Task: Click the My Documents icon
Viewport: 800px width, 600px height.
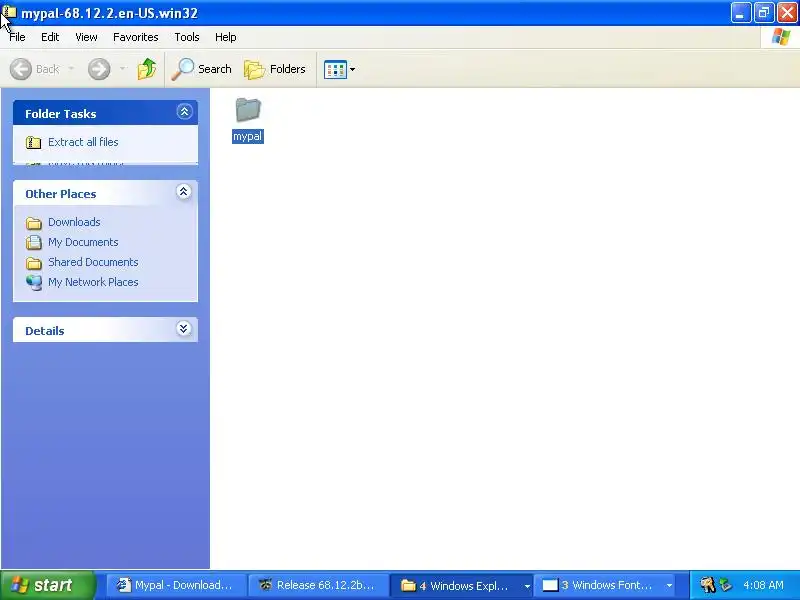Action: (x=34, y=242)
